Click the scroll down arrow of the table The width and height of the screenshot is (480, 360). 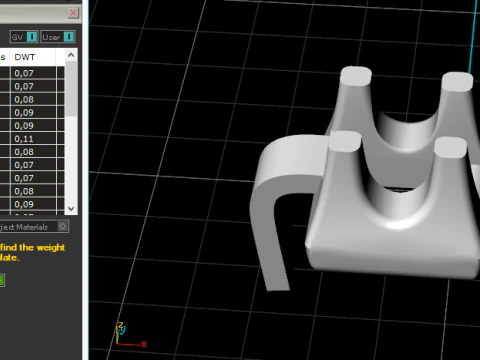pyautogui.click(x=71, y=209)
